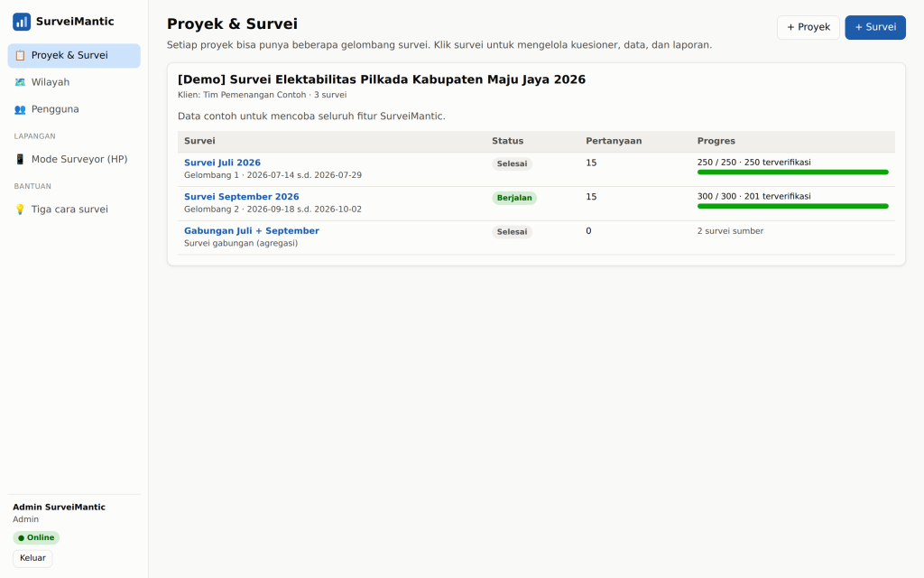Click the Berjalan status badge
This screenshot has width=924, height=578.
coord(514,198)
